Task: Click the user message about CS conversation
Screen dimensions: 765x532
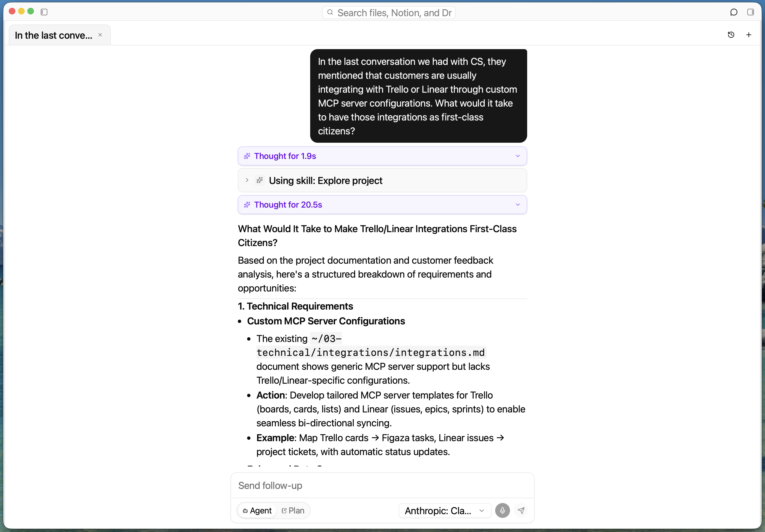Action: [x=418, y=96]
